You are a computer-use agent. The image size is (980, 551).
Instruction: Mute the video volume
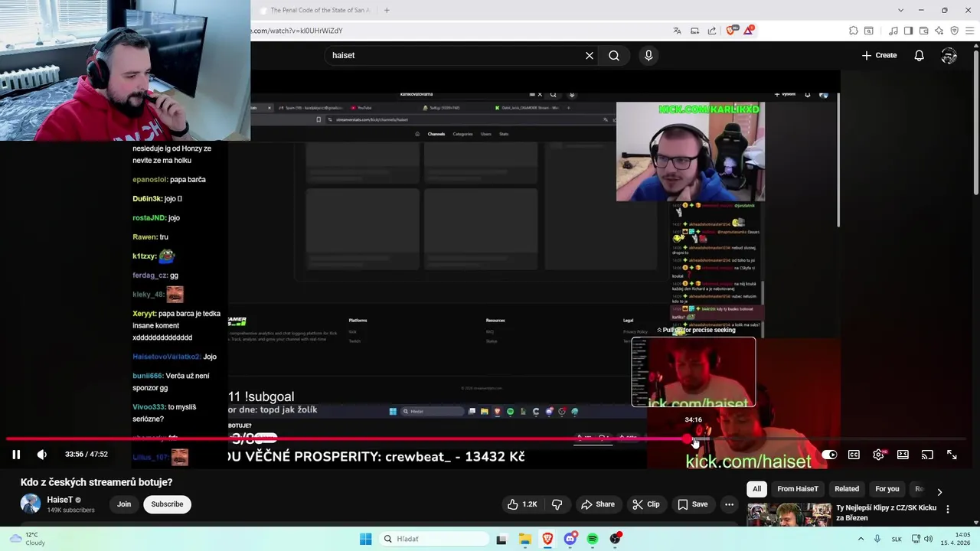click(x=42, y=455)
